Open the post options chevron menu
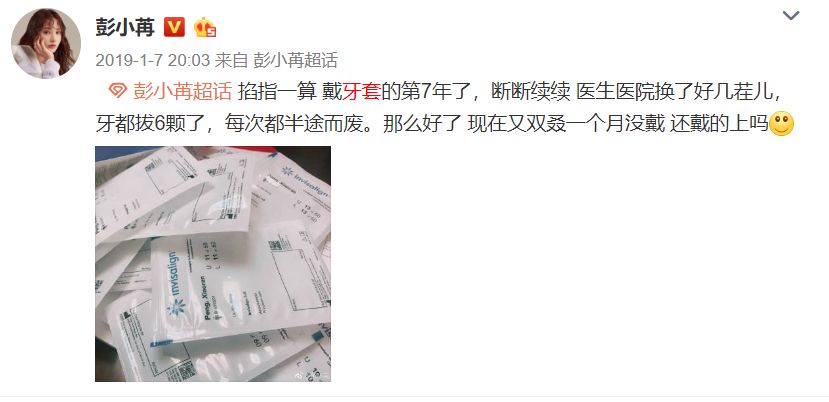This screenshot has width=829, height=402. [x=790, y=15]
